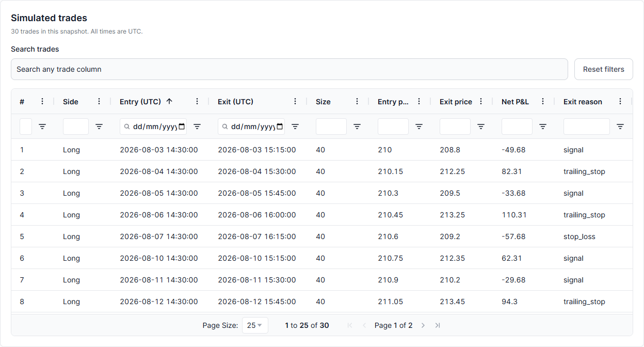
Task: Focus the # column filter input
Action: 26,127
